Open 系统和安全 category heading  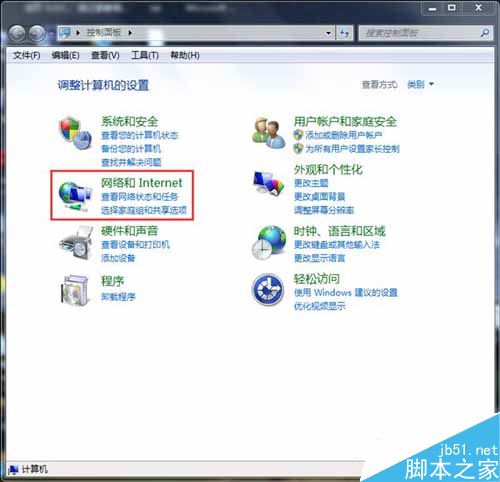click(x=129, y=121)
